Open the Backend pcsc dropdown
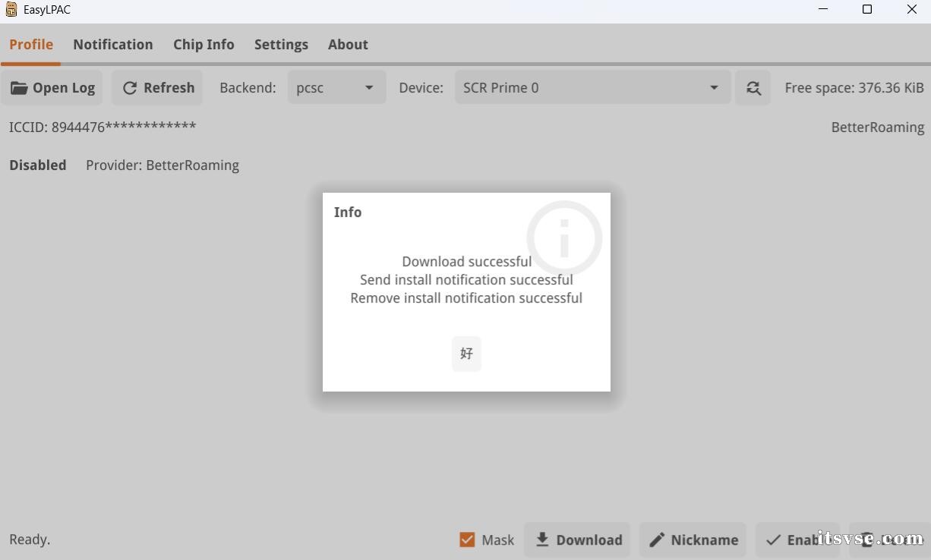The height and width of the screenshot is (560, 931). (x=336, y=88)
